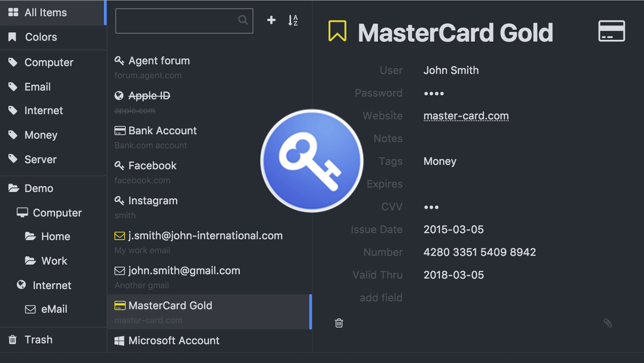
Task: Click the Demo open-folder icon
Action: click(13, 188)
